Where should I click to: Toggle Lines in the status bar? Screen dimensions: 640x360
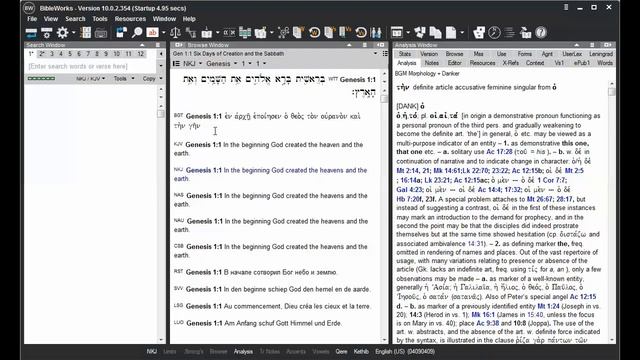[170, 351]
